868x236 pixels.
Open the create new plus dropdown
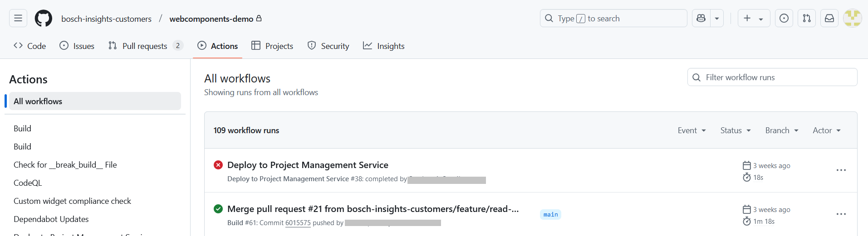pos(753,18)
